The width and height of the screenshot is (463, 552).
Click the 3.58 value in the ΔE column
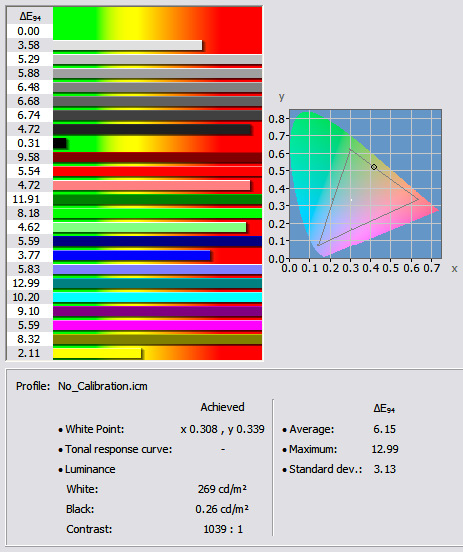[x=29, y=45]
